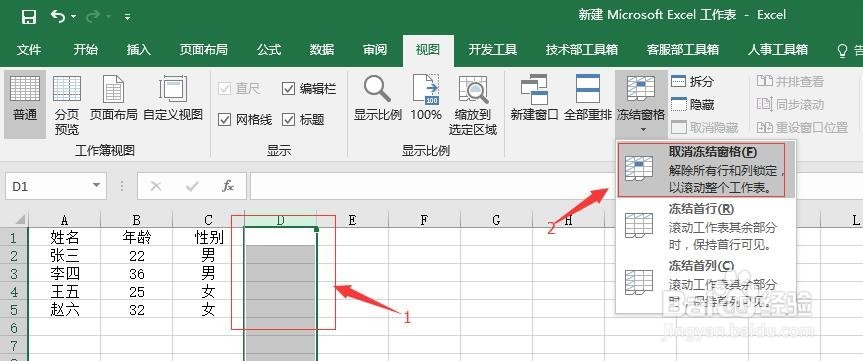
Task: Open Page Break Preview (分页预览)
Action: [67, 105]
